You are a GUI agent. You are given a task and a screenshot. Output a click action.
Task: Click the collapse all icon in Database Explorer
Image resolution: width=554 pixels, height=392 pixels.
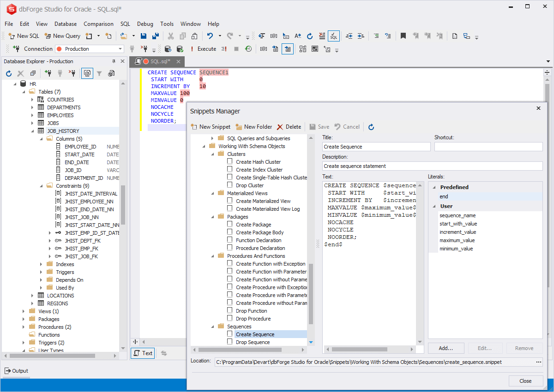pyautogui.click(x=33, y=73)
